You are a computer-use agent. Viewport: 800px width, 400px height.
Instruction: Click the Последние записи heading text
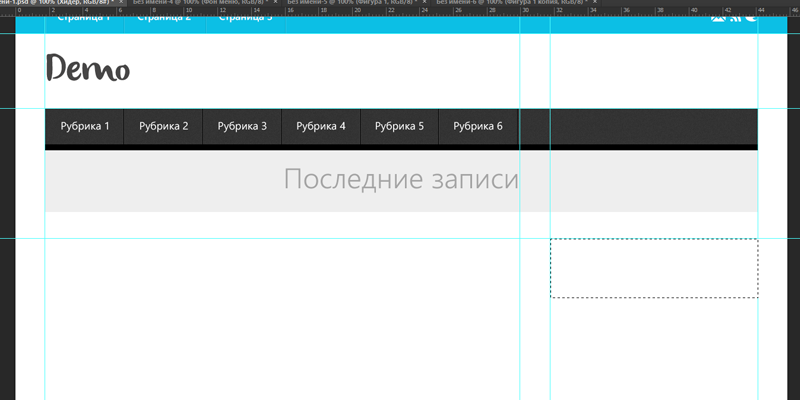pyautogui.click(x=401, y=180)
